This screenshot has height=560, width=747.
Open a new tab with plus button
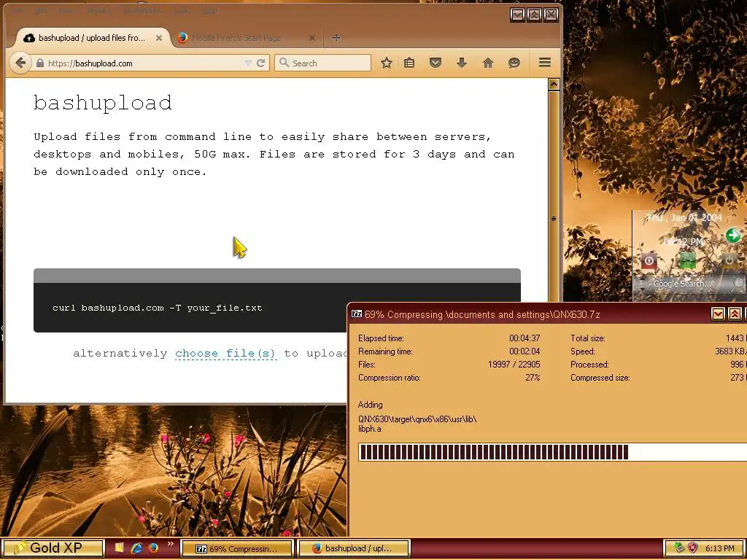point(336,38)
